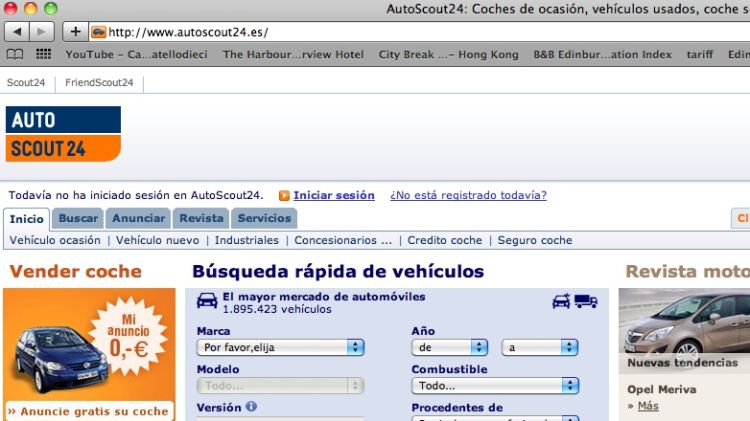Screen dimensions: 750x421
Task: Click the car icon beside El mayor mercado
Action: click(x=207, y=301)
